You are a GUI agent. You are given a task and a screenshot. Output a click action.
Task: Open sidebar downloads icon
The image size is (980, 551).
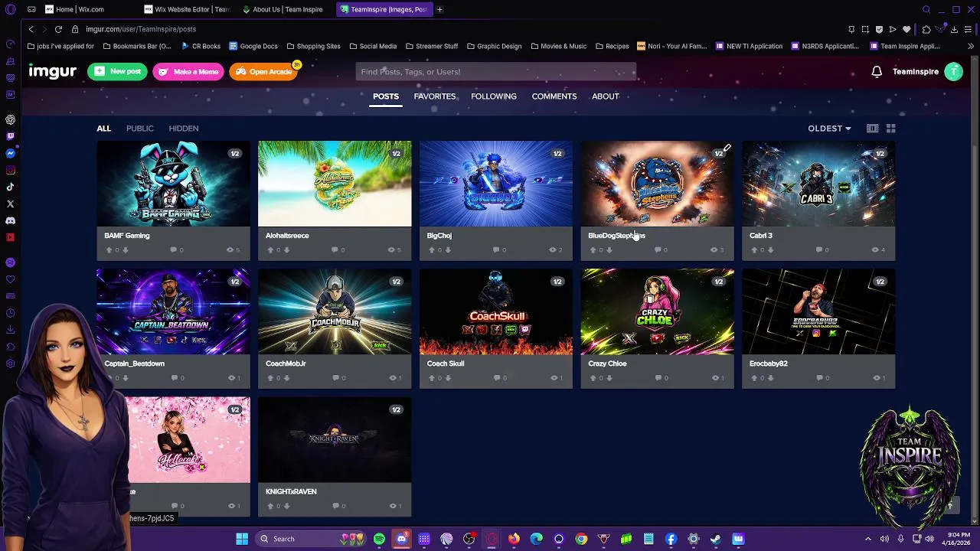10,330
